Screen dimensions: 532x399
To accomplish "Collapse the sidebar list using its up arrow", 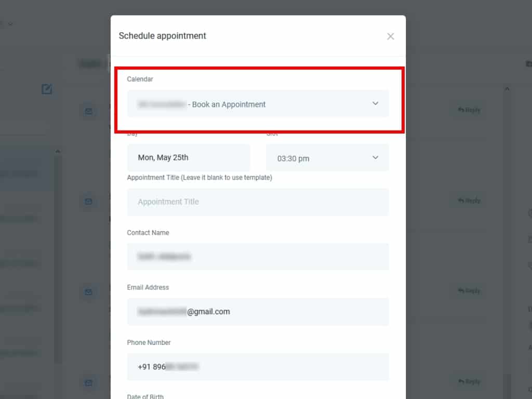I will pyautogui.click(x=58, y=151).
